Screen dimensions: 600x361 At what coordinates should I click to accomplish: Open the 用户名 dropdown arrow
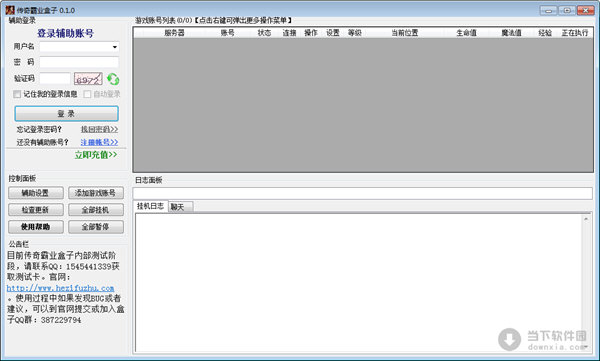point(114,47)
